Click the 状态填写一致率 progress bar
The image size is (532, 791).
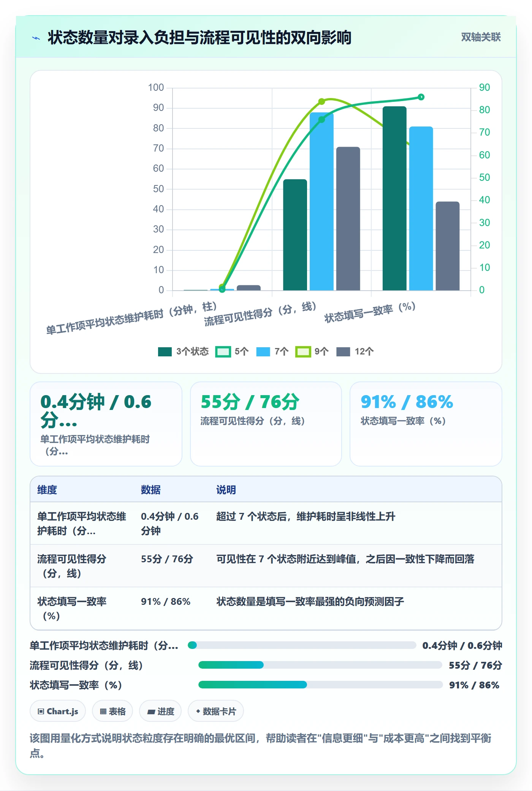click(320, 685)
